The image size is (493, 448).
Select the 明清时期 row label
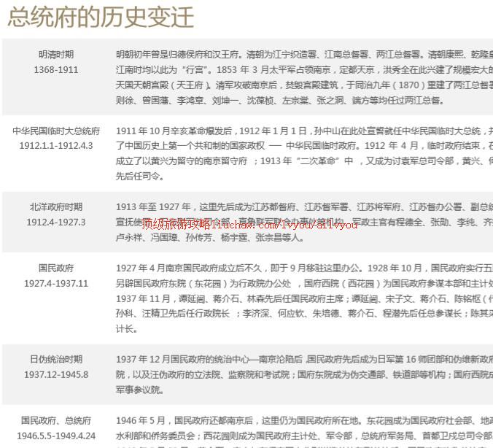pyautogui.click(x=56, y=55)
